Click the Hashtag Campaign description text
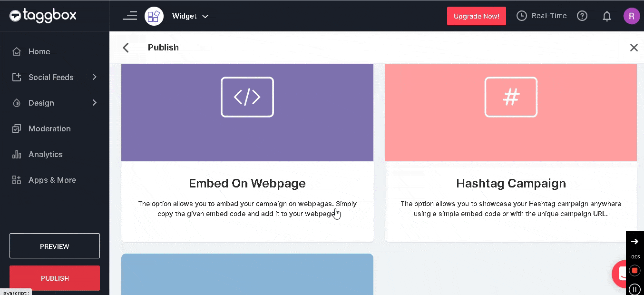 (x=511, y=209)
